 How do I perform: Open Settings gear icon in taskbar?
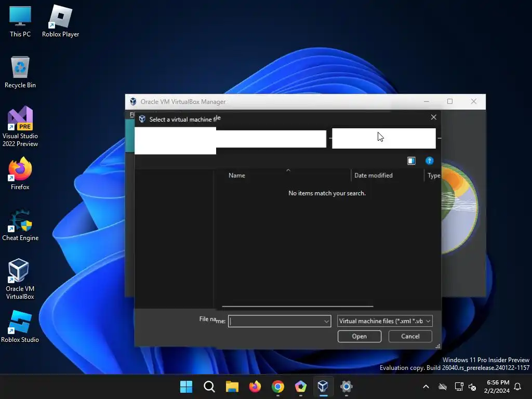point(346,387)
